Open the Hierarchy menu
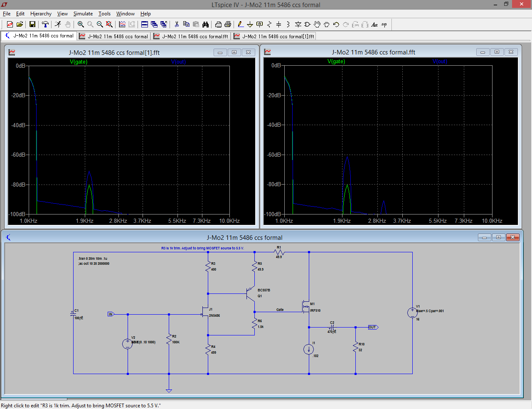The width and height of the screenshot is (532, 409). point(41,14)
